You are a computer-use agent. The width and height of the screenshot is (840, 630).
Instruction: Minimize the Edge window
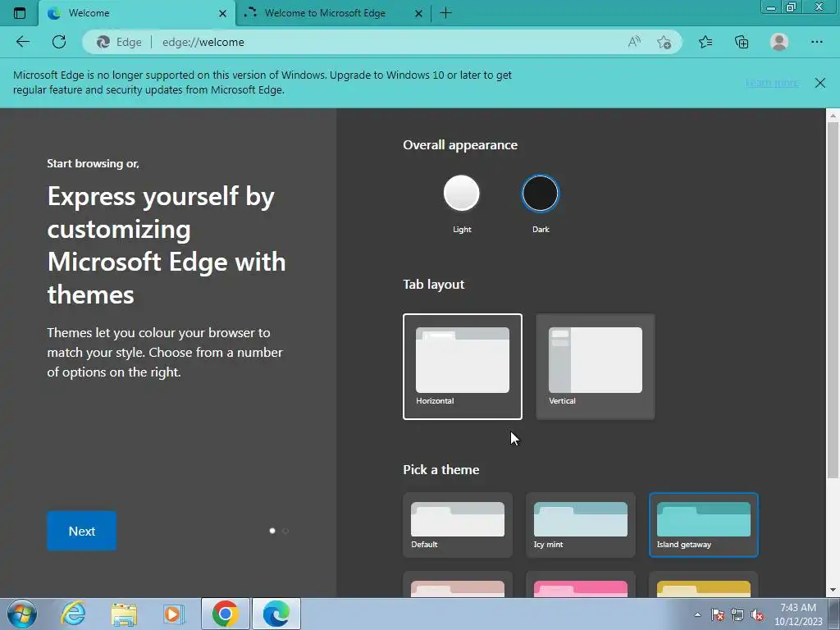click(x=771, y=7)
